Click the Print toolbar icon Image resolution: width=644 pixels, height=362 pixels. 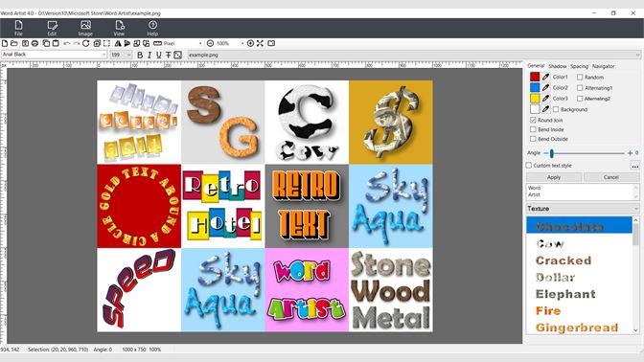tap(34, 43)
